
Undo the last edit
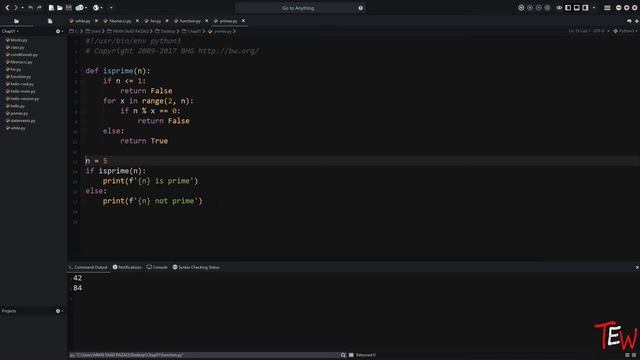(31, 8)
